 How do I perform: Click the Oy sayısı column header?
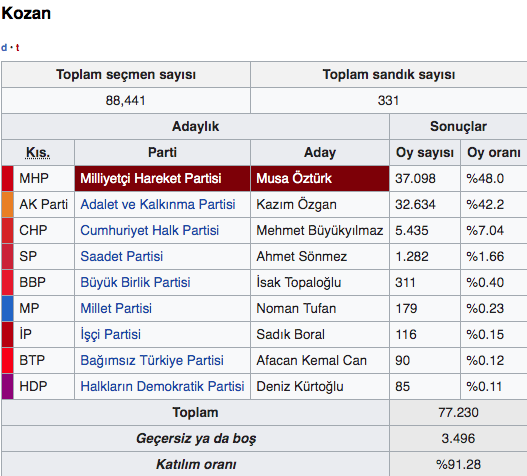pyautogui.click(x=425, y=153)
